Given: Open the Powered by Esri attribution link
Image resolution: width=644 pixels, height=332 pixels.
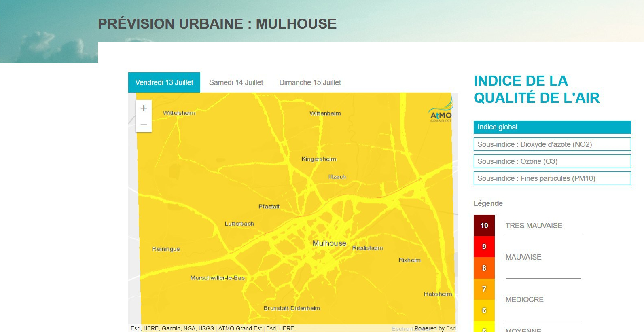Looking at the screenshot, I should [435, 328].
